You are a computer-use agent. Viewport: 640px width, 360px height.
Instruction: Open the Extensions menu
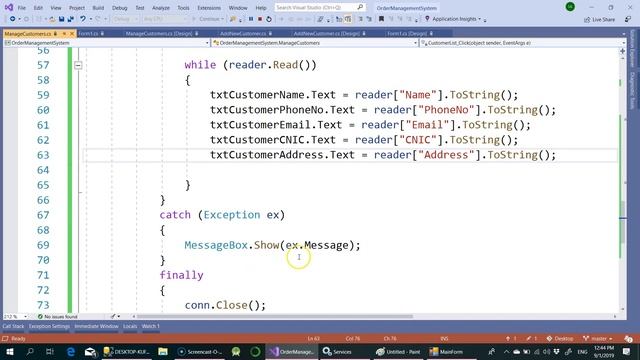209,8
